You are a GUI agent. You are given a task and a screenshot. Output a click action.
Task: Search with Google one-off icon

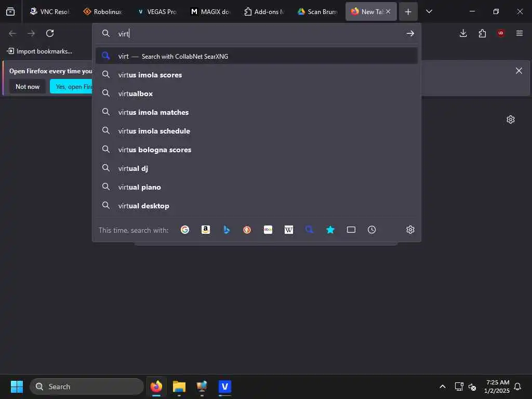coord(185,230)
